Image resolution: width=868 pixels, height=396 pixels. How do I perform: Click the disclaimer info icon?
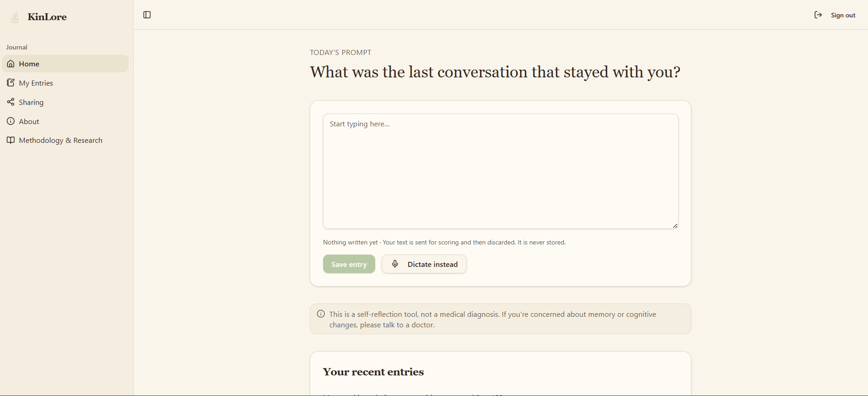pyautogui.click(x=321, y=314)
